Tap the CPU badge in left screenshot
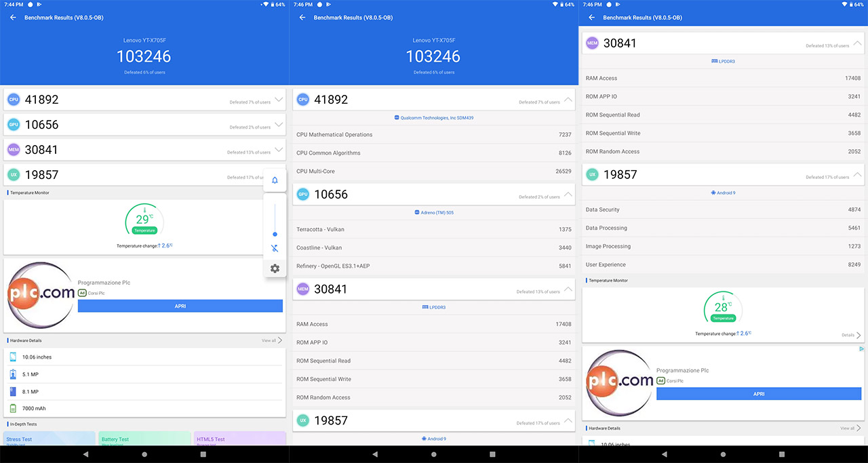868x463 pixels. pyautogui.click(x=14, y=100)
